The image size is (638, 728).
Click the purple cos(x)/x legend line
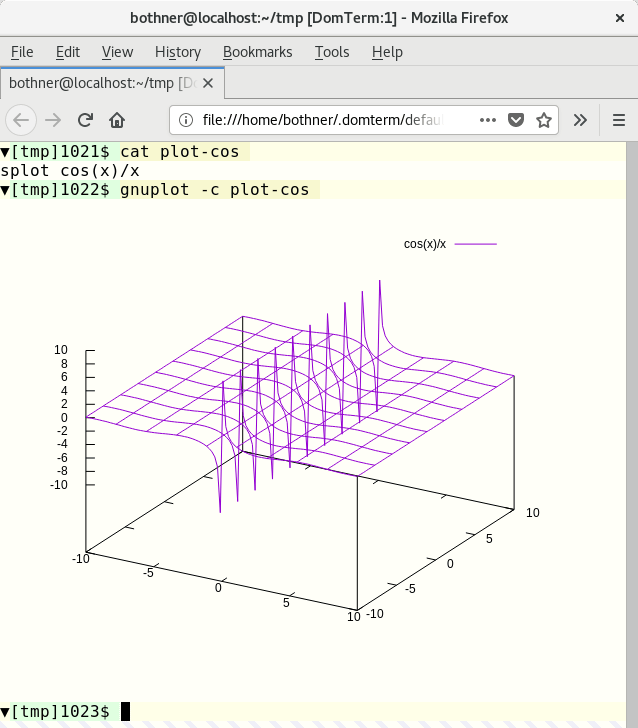(476, 243)
